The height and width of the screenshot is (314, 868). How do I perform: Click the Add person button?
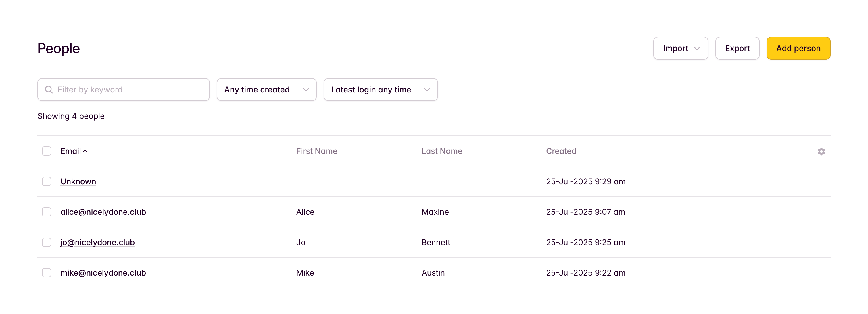click(x=798, y=49)
